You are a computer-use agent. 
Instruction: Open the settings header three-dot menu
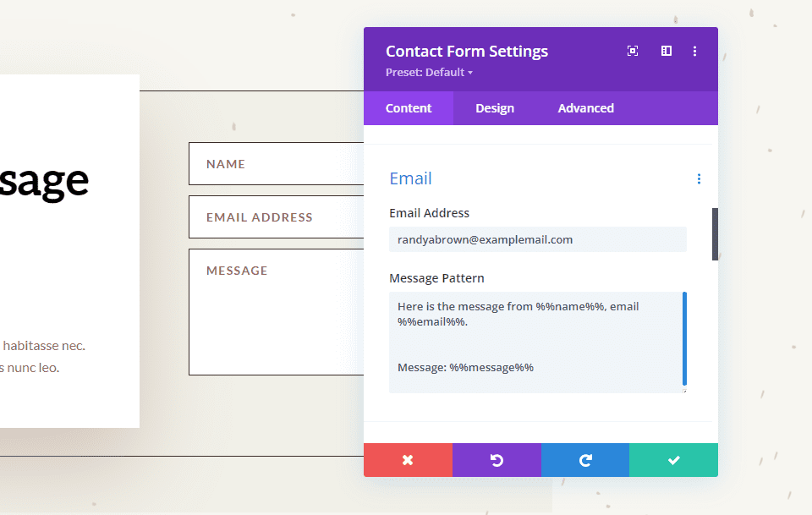(694, 51)
